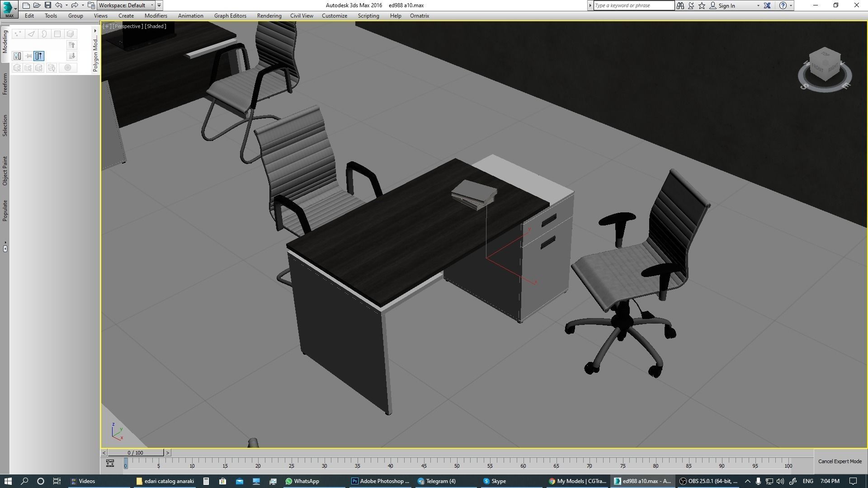Image resolution: width=868 pixels, height=488 pixels.
Task: Open the Help menu
Action: click(396, 16)
